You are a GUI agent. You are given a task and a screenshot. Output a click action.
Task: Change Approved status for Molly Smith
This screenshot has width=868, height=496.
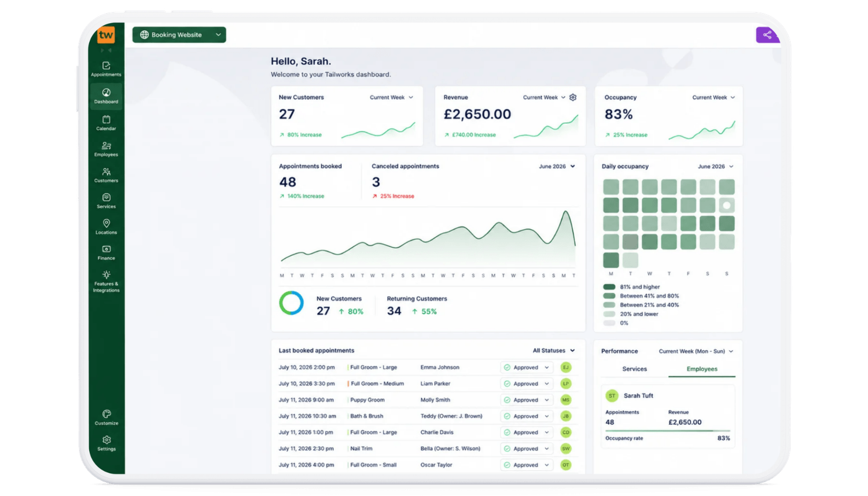pyautogui.click(x=527, y=400)
